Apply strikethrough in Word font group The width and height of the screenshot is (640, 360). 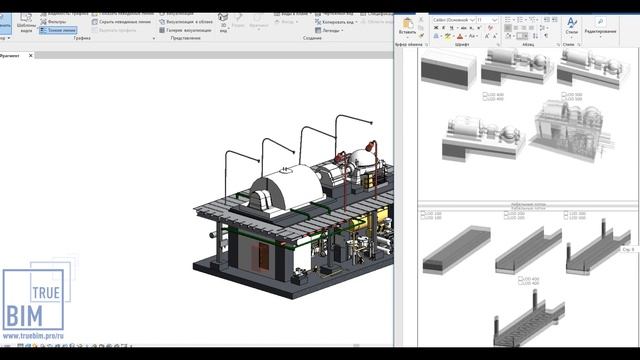pos(463,28)
